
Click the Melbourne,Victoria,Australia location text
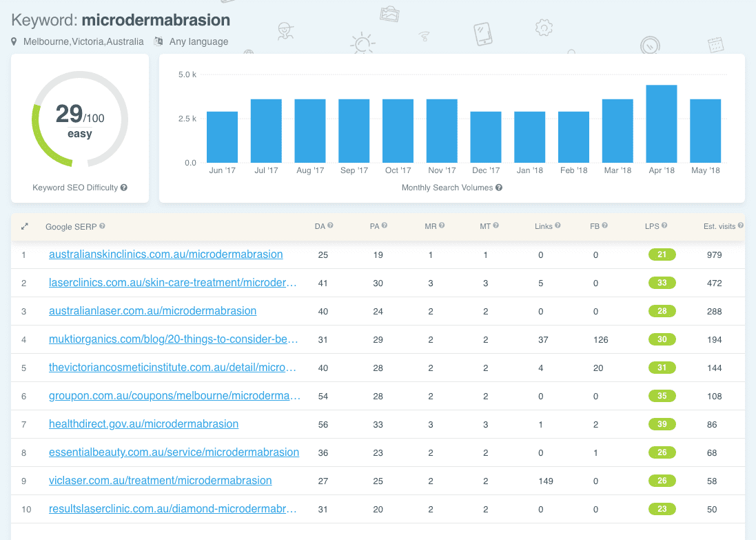pyautogui.click(x=83, y=41)
